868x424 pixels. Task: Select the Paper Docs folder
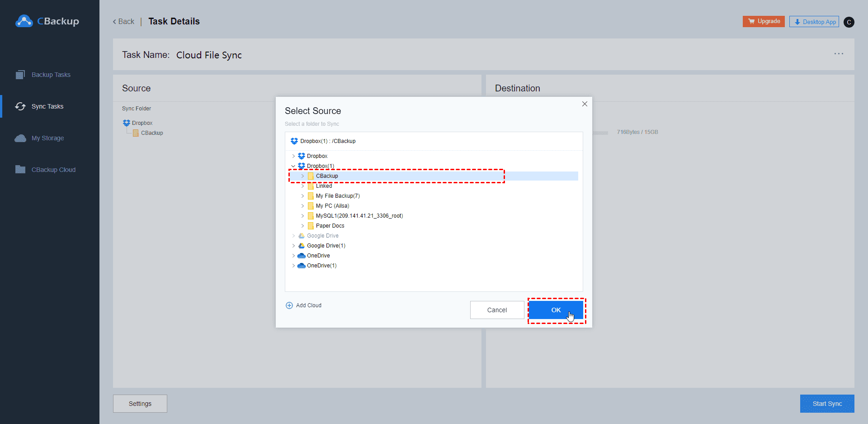(x=330, y=226)
